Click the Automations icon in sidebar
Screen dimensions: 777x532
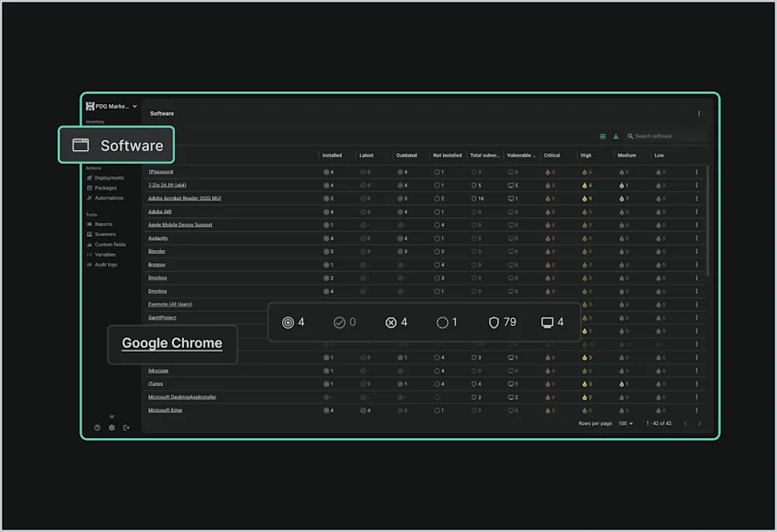(x=89, y=198)
